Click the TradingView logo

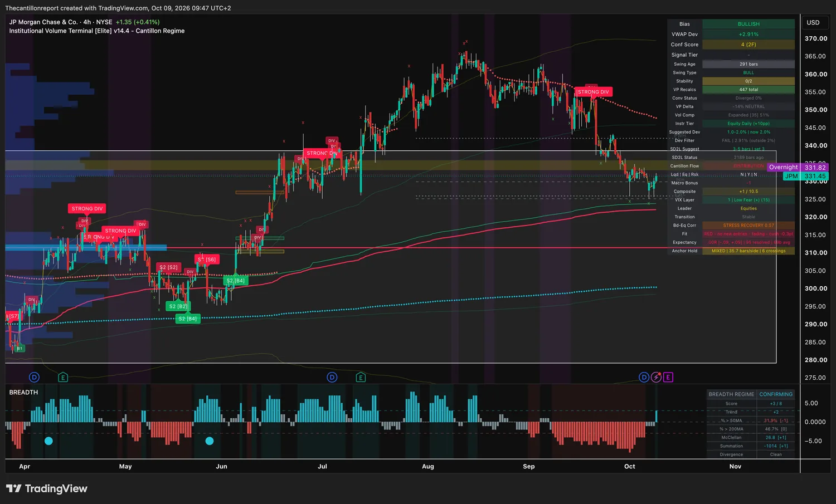pos(47,488)
